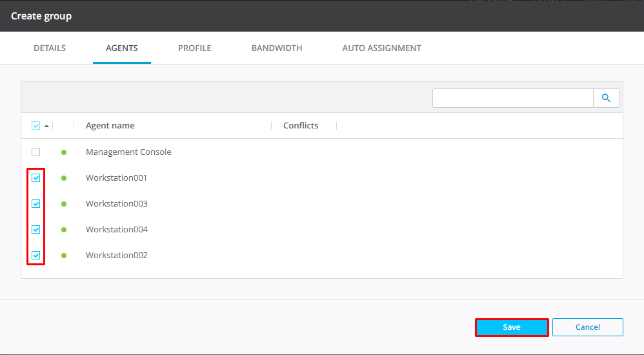
Task: Click the magnifier search icon button
Action: point(606,98)
